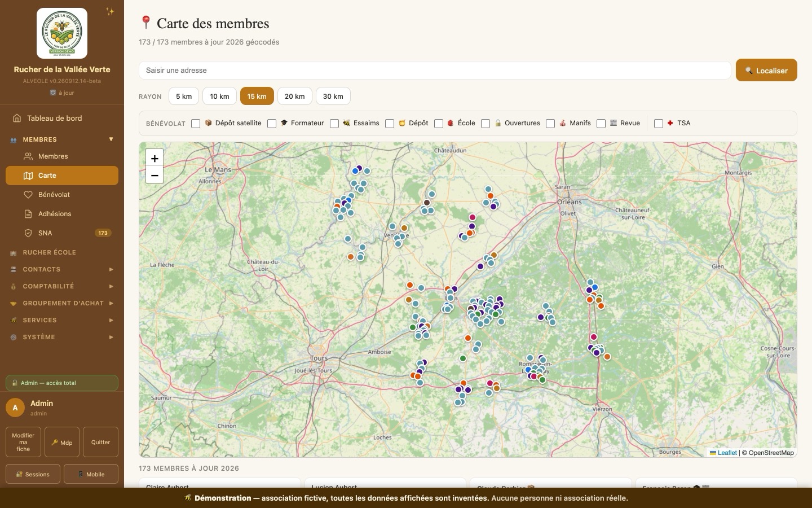The height and width of the screenshot is (508, 812).
Task: Click the Localiser button
Action: point(766,70)
